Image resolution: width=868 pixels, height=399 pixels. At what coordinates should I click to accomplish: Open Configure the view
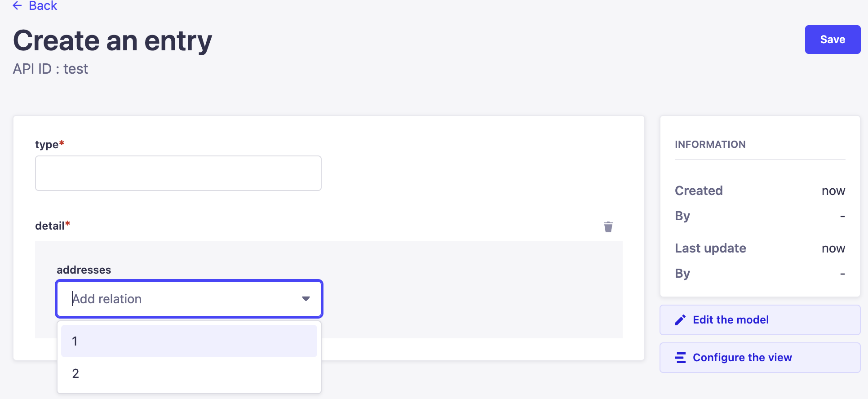[x=742, y=358]
